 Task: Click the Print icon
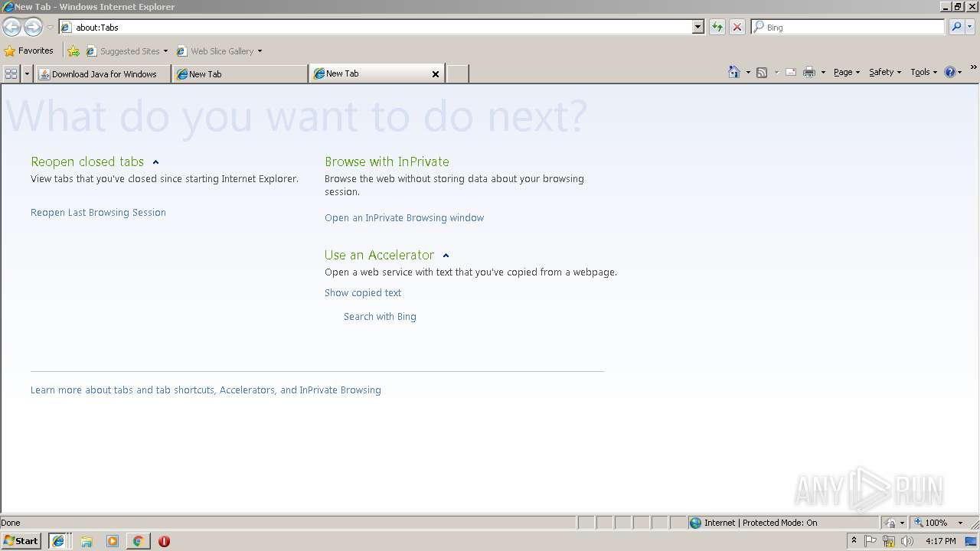[809, 73]
